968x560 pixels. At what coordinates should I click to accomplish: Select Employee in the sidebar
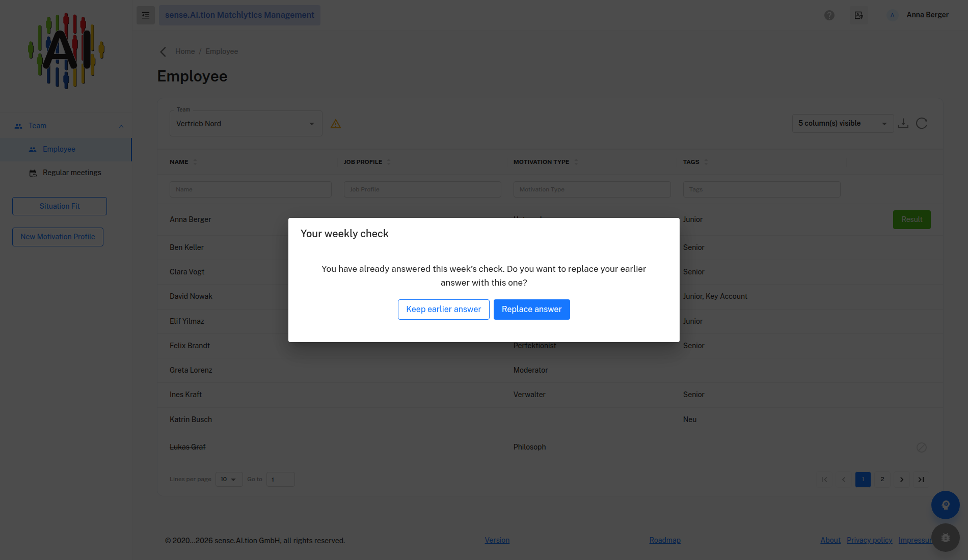click(66, 150)
